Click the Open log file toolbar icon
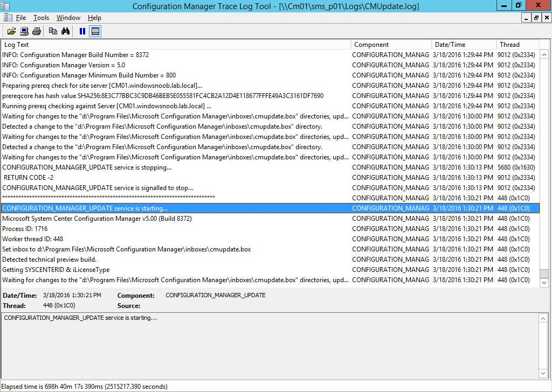Image resolution: width=552 pixels, height=392 pixels. 11,31
